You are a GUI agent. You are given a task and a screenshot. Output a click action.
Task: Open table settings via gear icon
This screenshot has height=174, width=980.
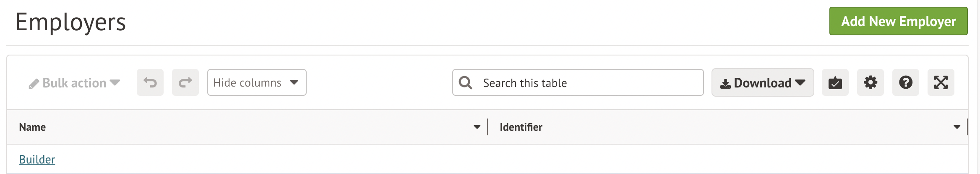[x=870, y=82]
